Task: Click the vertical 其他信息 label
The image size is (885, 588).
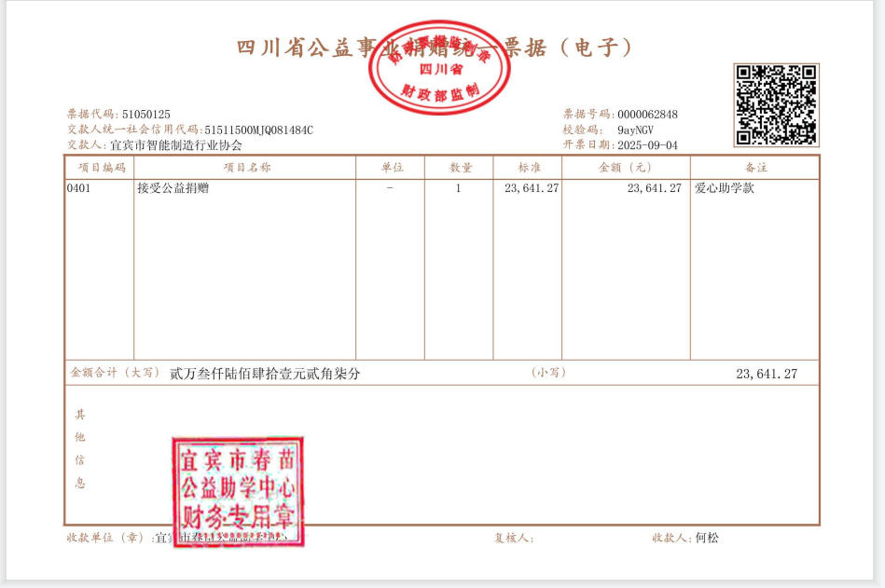Action: [80, 449]
